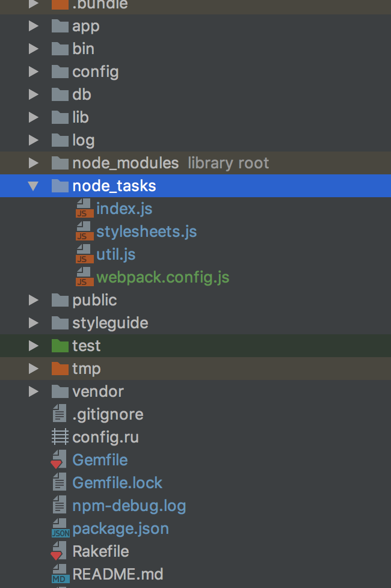Select the styleguide folder
Viewport: 391px width, 588px height.
[110, 323]
